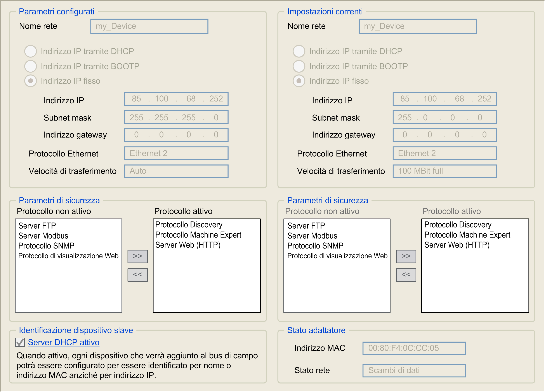Screen dimensions: 545x392
Task: Select Indirizzo IP tramite DHCP in Parametri configurati
Action: 31,51
